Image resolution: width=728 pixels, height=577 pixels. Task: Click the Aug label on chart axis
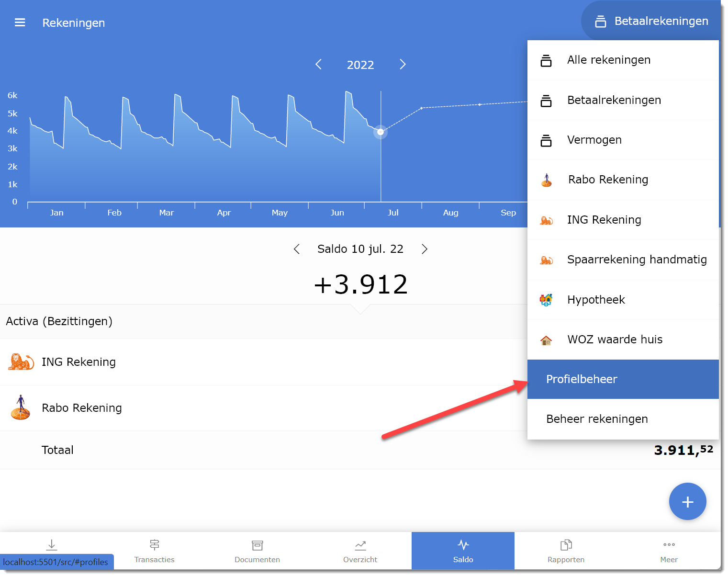coord(450,213)
